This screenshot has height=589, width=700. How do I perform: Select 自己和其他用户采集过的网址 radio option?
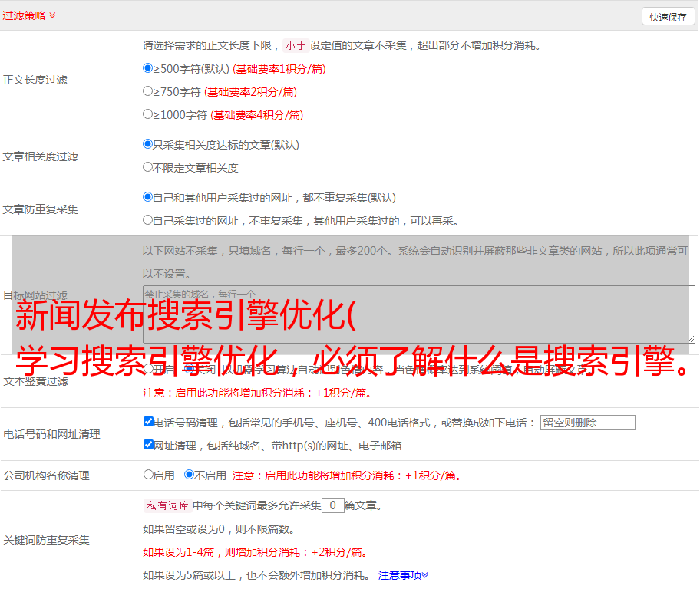(x=147, y=197)
